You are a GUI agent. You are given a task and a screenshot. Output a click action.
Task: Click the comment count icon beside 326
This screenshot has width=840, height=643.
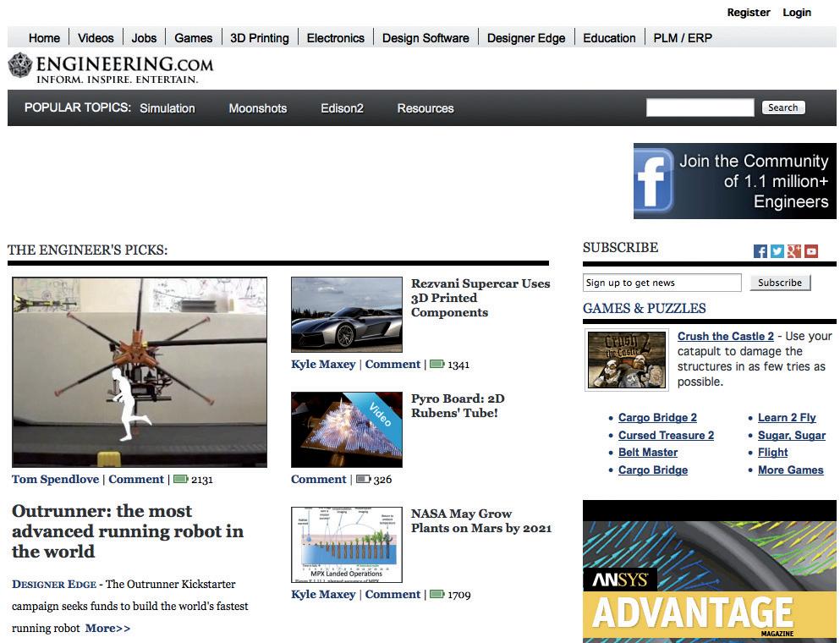(x=363, y=479)
